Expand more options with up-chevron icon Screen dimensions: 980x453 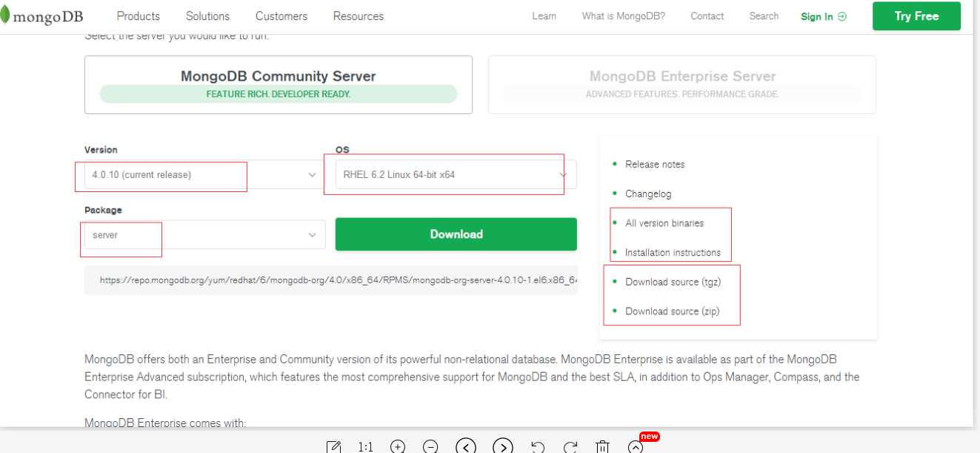pyautogui.click(x=636, y=446)
